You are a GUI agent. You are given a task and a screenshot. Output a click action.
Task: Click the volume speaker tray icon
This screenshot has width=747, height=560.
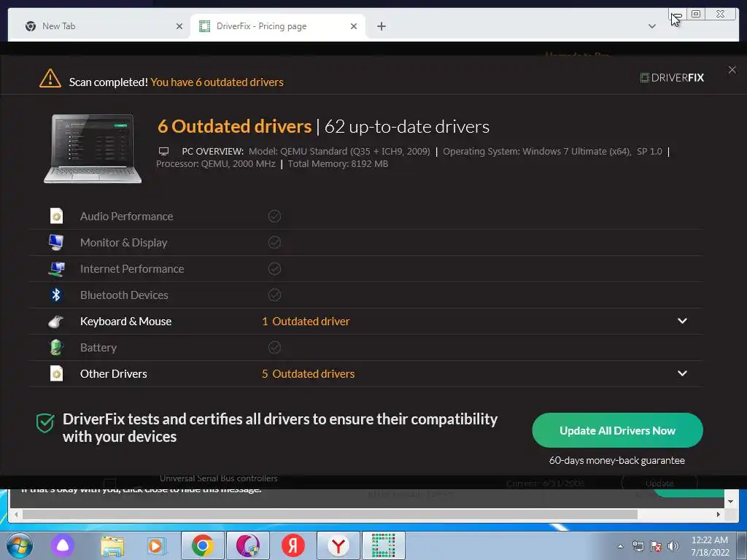point(673,546)
